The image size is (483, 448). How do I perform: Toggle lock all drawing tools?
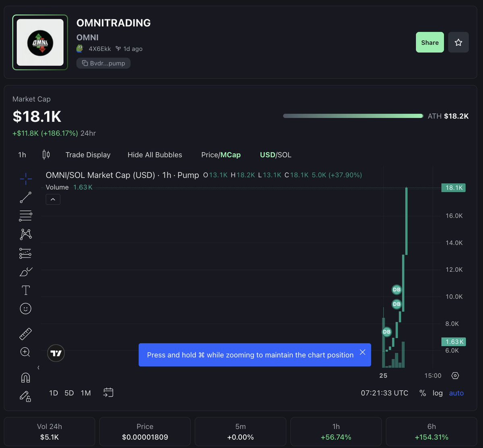pyautogui.click(x=25, y=396)
